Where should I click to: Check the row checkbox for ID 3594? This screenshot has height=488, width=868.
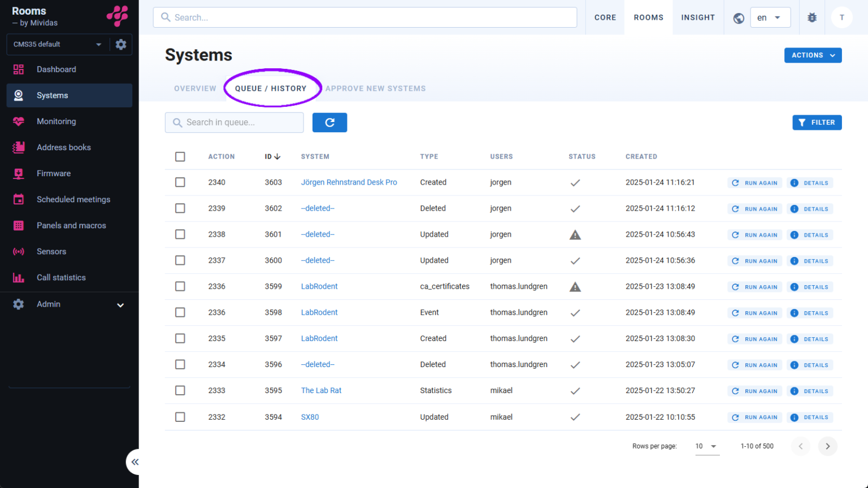180,417
